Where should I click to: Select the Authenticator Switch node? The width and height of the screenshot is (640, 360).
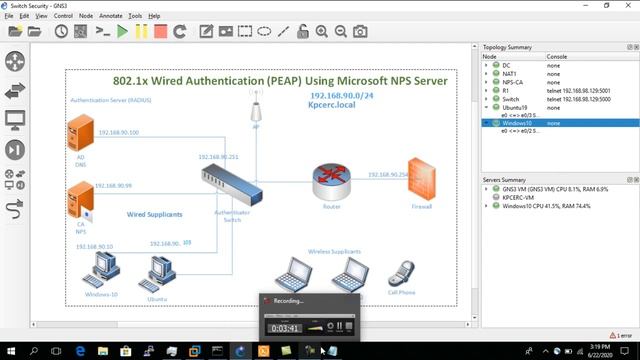click(232, 185)
